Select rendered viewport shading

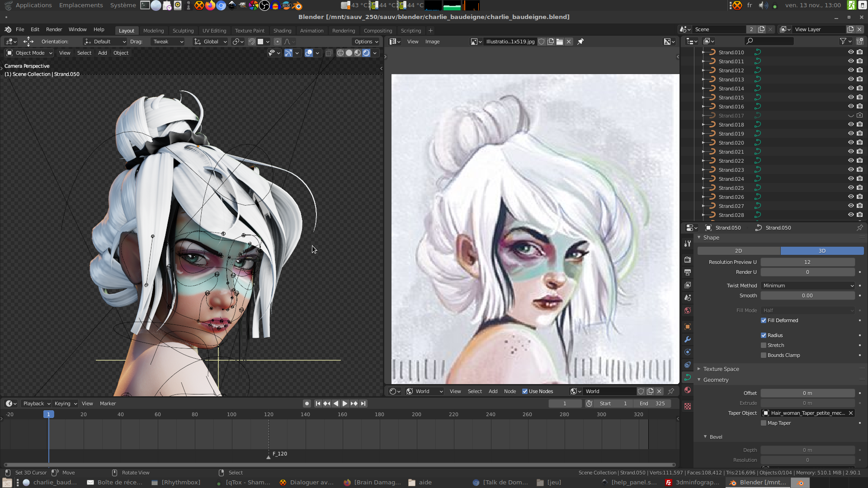coord(366,53)
